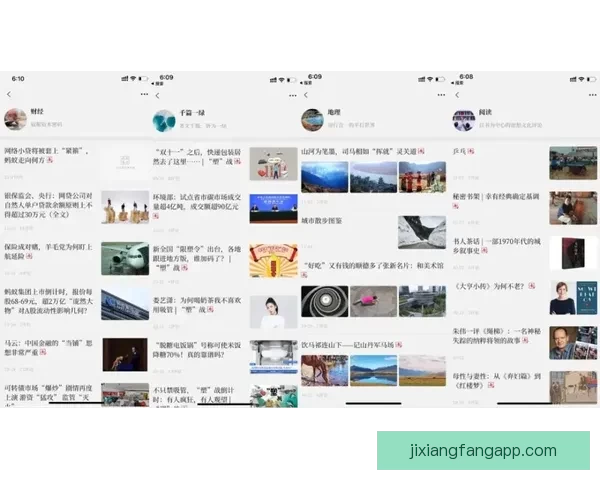Go back from the 千篇一绿 channel page

pos(158,96)
